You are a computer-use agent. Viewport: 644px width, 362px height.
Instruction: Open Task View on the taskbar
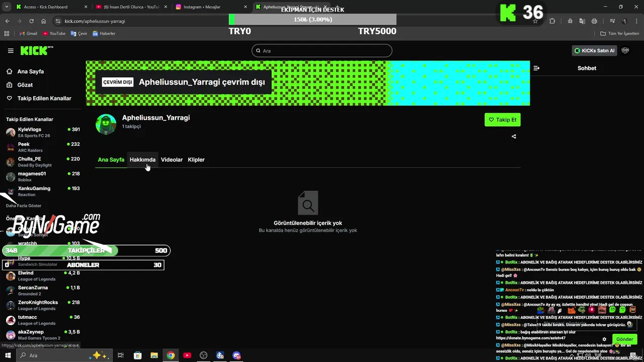point(121,355)
